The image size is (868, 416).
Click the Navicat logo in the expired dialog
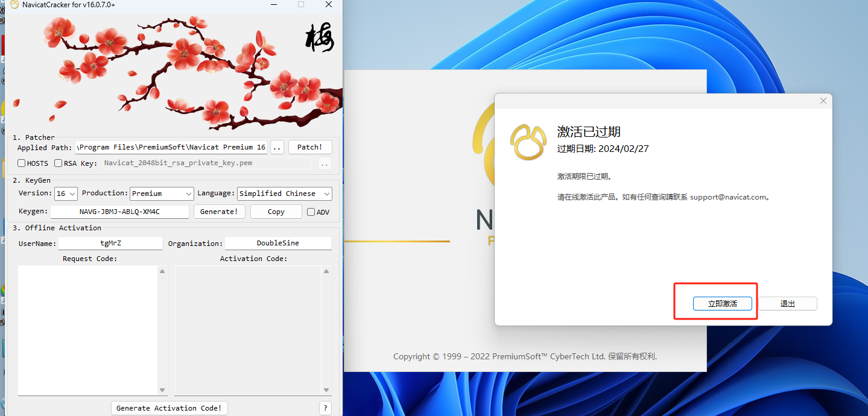coord(529,142)
